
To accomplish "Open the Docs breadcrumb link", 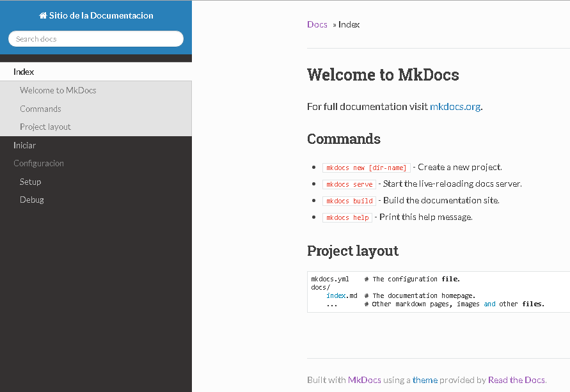I will [316, 24].
